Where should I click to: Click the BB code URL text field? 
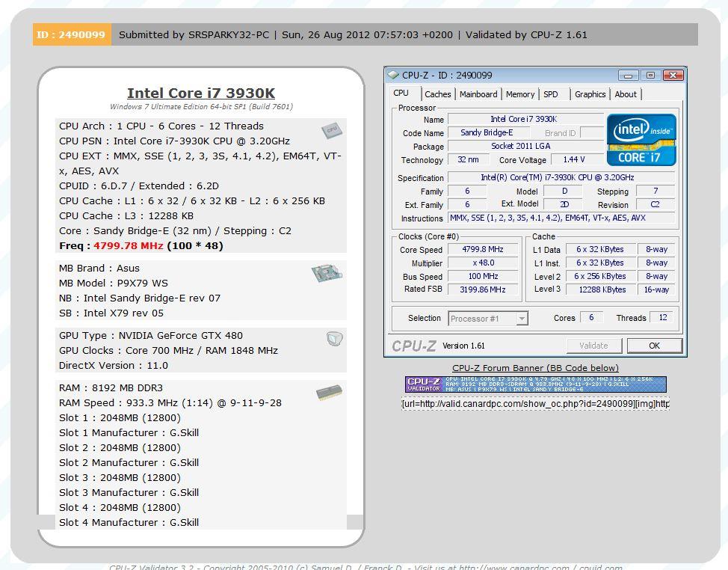(x=535, y=404)
